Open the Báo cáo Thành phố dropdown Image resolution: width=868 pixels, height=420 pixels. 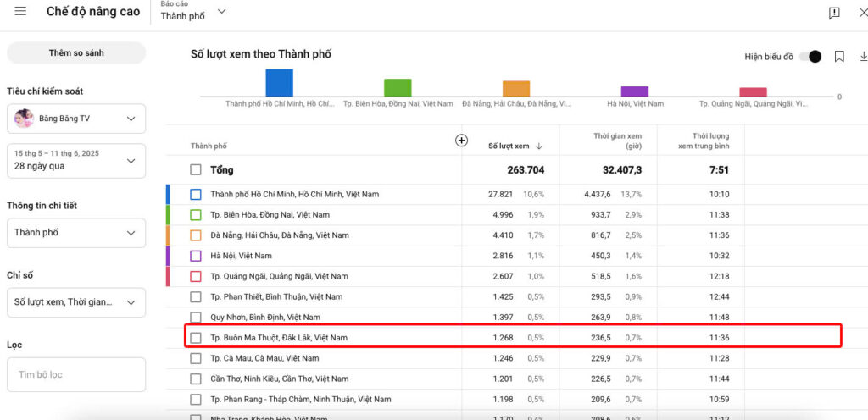click(x=193, y=12)
